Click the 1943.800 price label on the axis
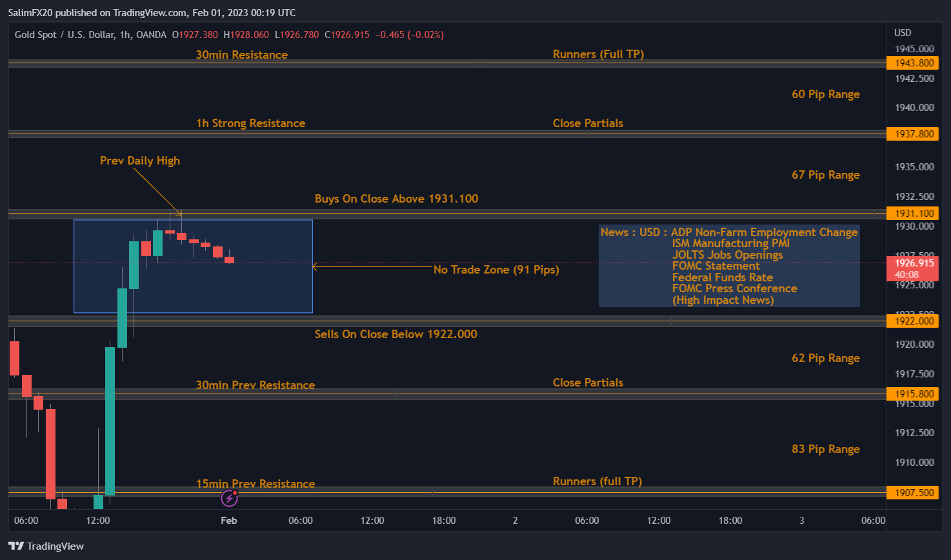951x560 pixels. [x=912, y=63]
